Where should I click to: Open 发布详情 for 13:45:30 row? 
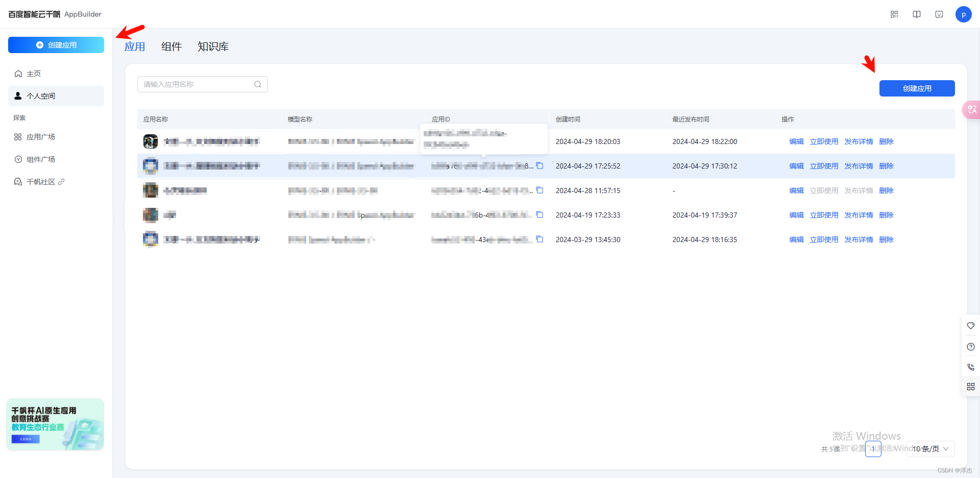[859, 240]
